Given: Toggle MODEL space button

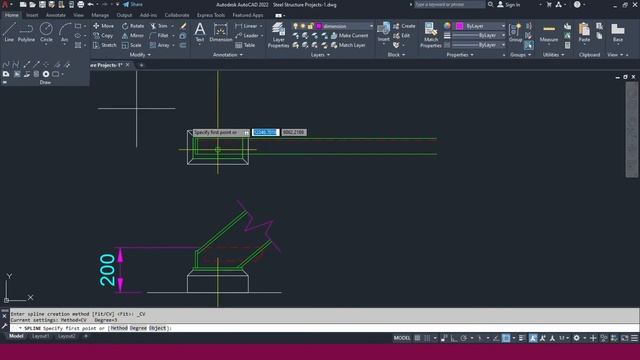Looking at the screenshot, I should (402, 338).
